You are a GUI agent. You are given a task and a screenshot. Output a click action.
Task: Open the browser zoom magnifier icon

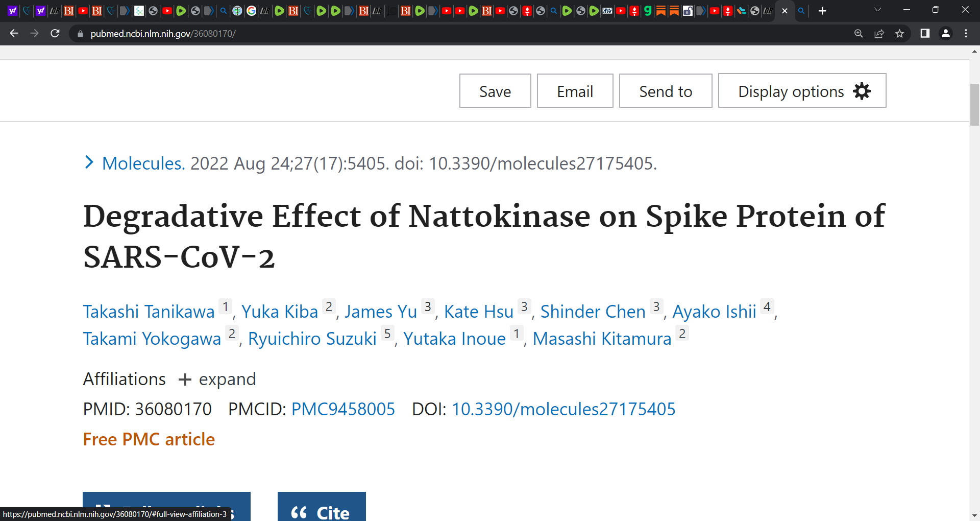pos(859,34)
